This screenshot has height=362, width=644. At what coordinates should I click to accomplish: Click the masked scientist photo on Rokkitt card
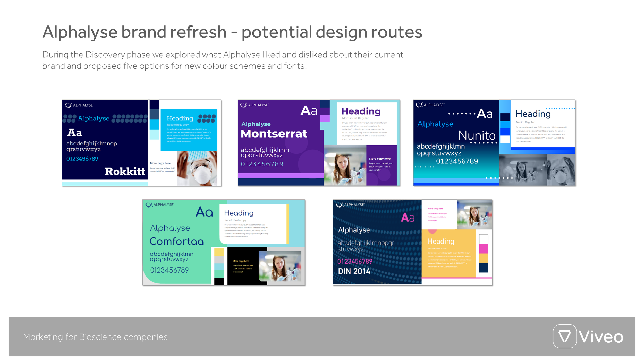(x=197, y=168)
